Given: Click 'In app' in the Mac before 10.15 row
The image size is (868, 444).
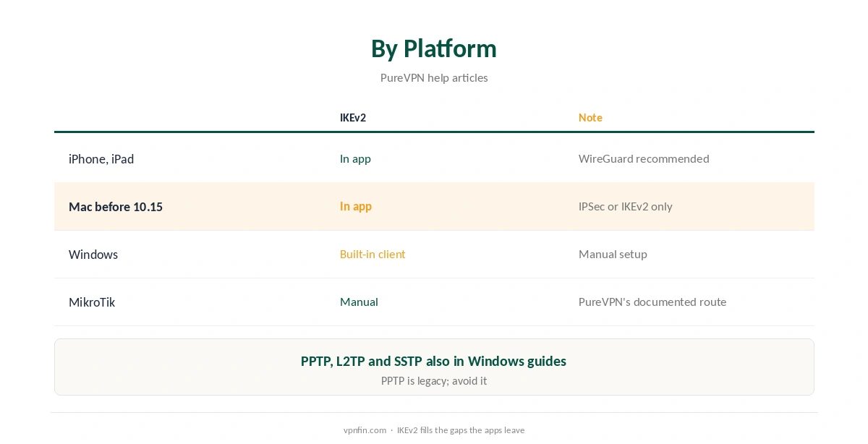Looking at the screenshot, I should point(356,206).
